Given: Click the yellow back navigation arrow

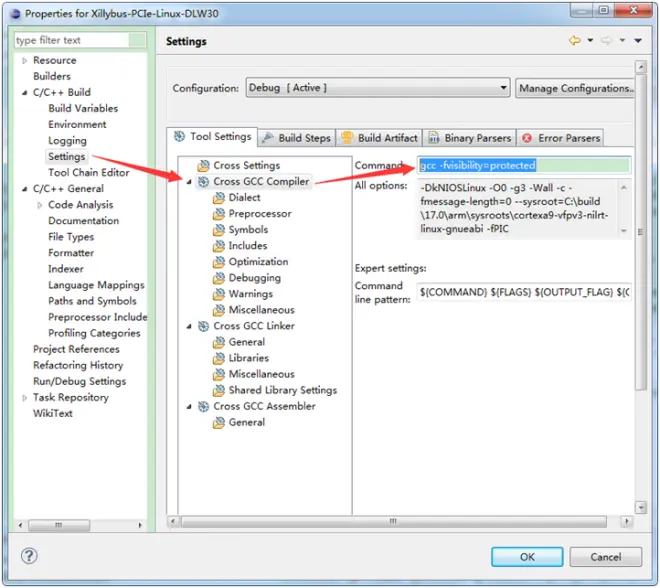Looking at the screenshot, I should [575, 40].
